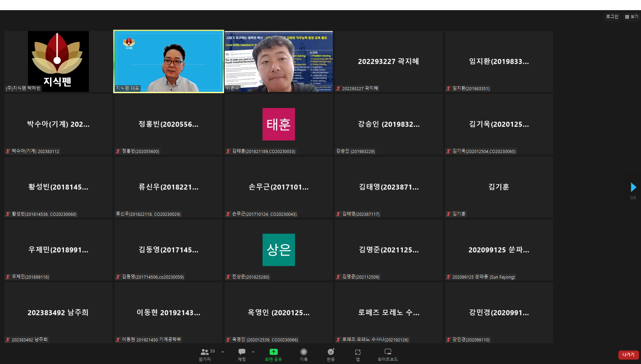Click large name text 로페즈 모레노 수...
641x364 pixels.
pos(389,313)
